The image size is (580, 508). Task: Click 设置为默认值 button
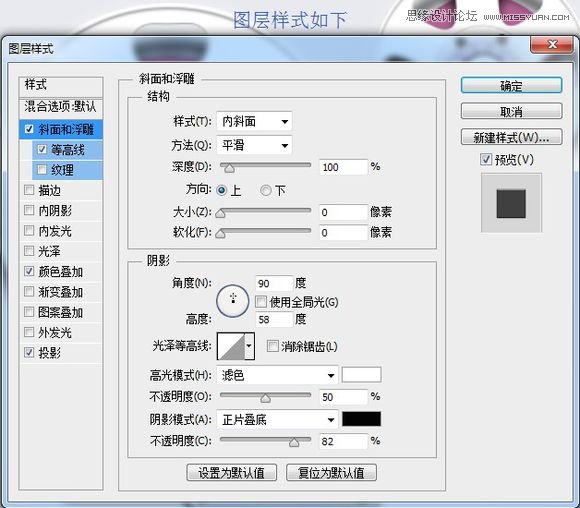pyautogui.click(x=232, y=472)
